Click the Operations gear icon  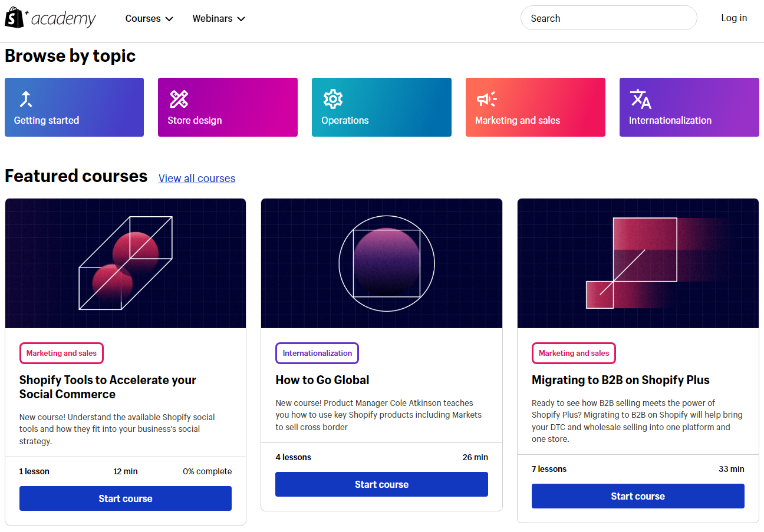click(x=333, y=98)
